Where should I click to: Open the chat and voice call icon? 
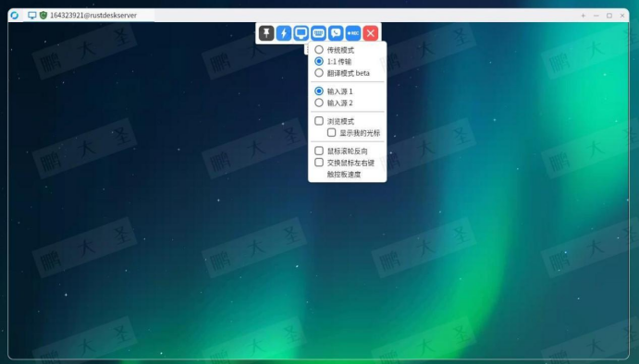pos(336,33)
